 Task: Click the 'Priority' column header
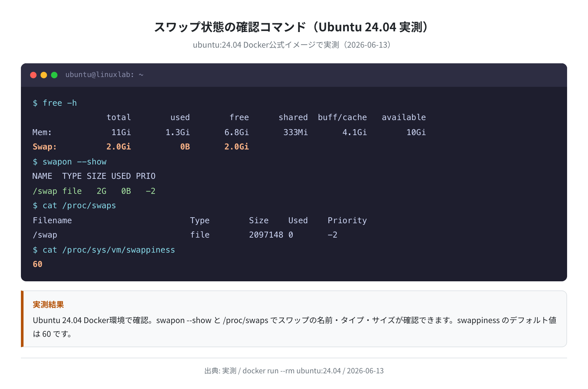click(x=347, y=221)
